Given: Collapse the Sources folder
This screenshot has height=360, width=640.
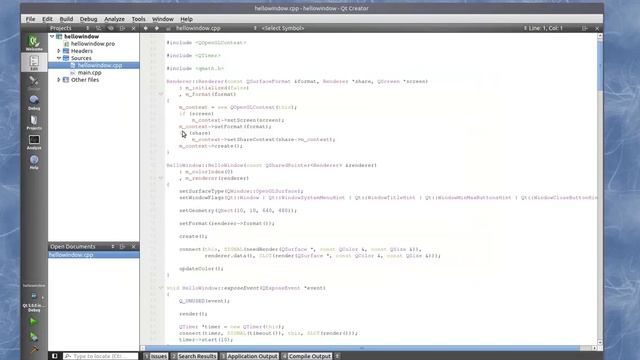Looking at the screenshot, I should click(x=59, y=58).
